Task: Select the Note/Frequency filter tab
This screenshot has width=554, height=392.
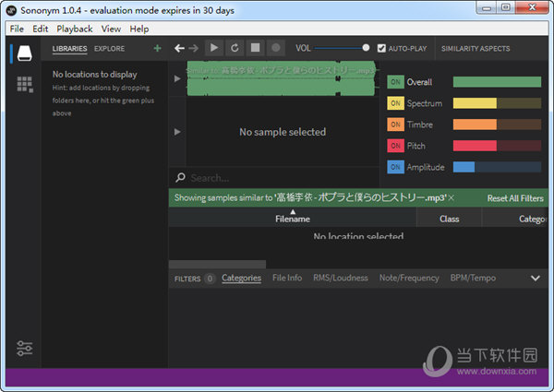Action: [x=409, y=278]
